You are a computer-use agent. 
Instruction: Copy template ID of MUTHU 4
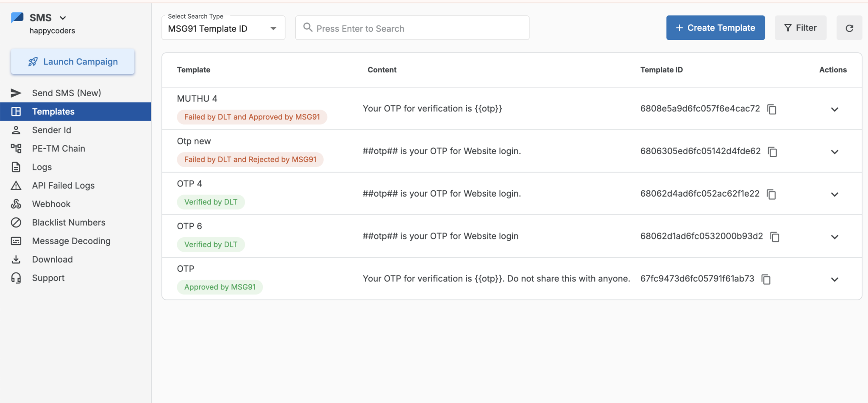(772, 109)
